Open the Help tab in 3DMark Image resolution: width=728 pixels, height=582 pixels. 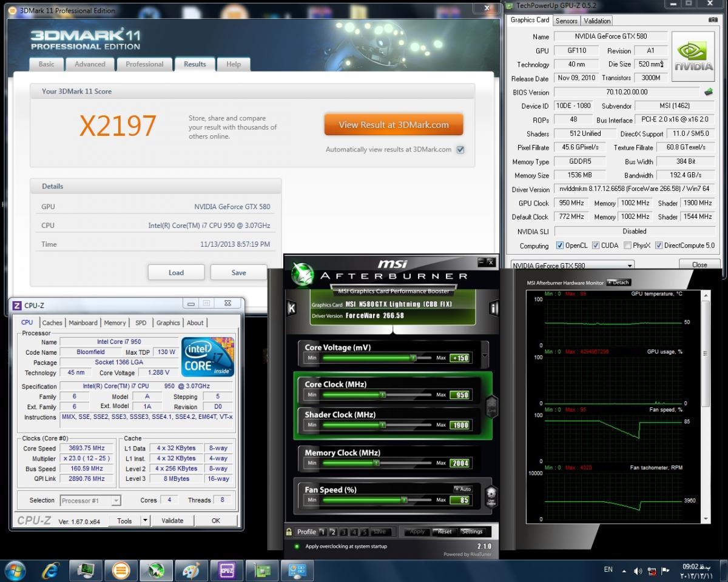point(234,64)
